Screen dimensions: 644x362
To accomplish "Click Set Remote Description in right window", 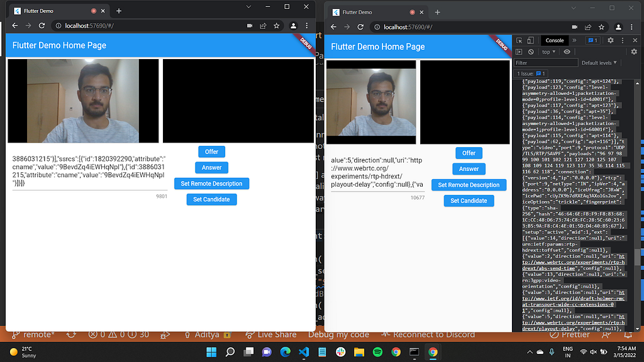I will (x=469, y=185).
